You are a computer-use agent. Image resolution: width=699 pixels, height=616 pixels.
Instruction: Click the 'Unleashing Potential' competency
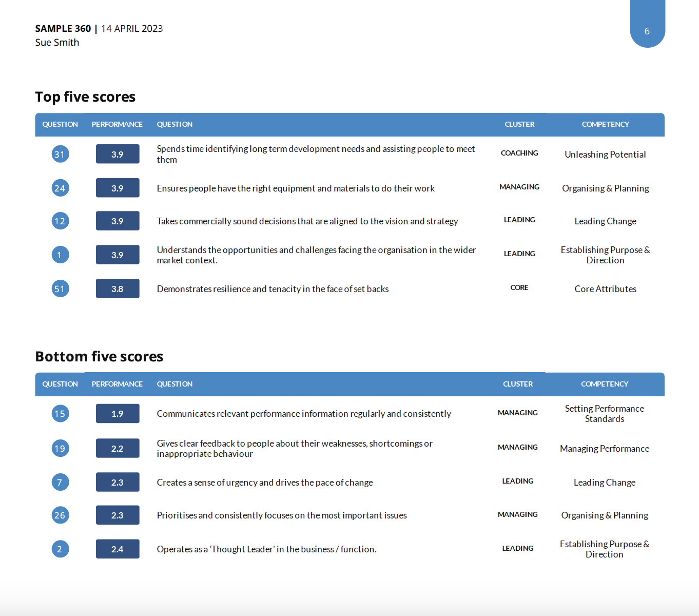(606, 155)
